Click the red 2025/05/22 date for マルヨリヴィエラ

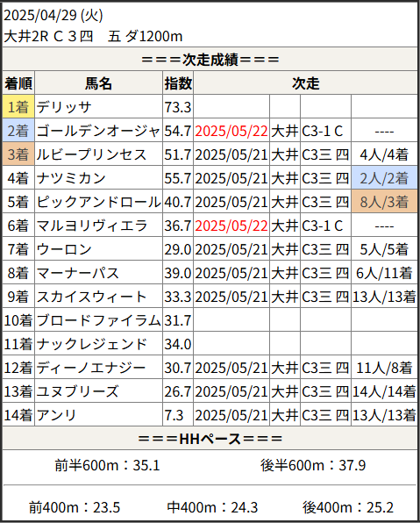click(231, 226)
